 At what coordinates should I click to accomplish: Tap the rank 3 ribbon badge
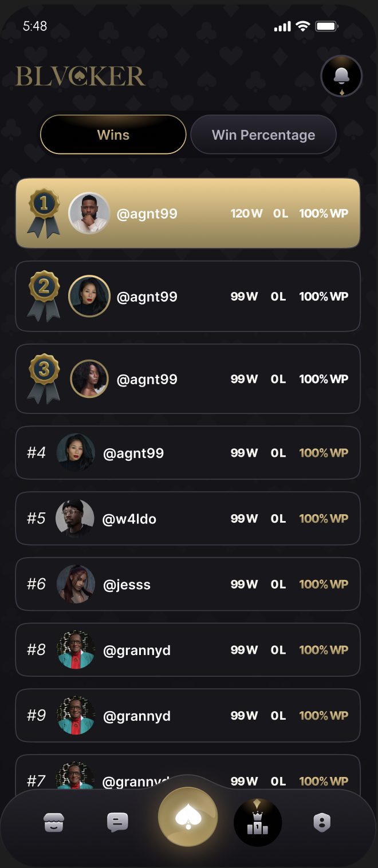pyautogui.click(x=44, y=378)
